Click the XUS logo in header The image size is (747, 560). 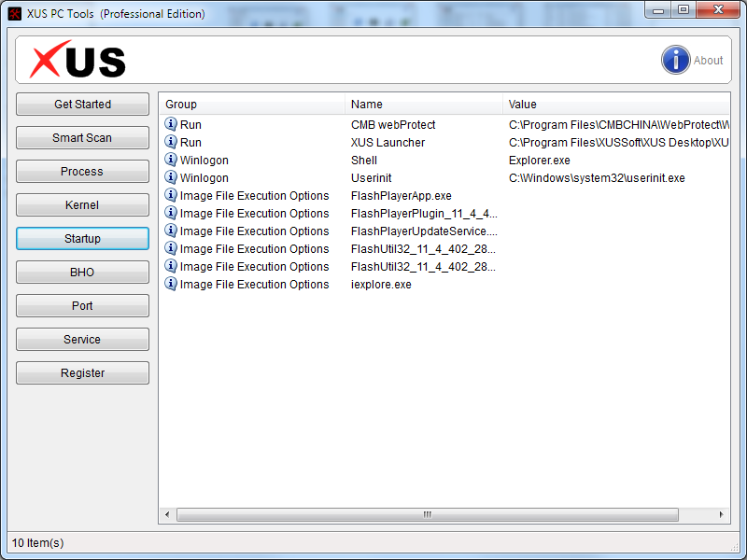[78, 61]
